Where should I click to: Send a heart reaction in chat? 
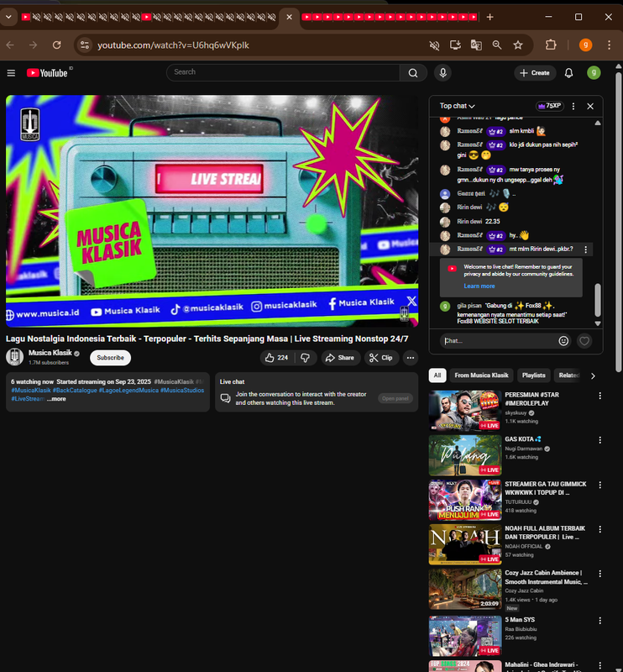point(584,341)
